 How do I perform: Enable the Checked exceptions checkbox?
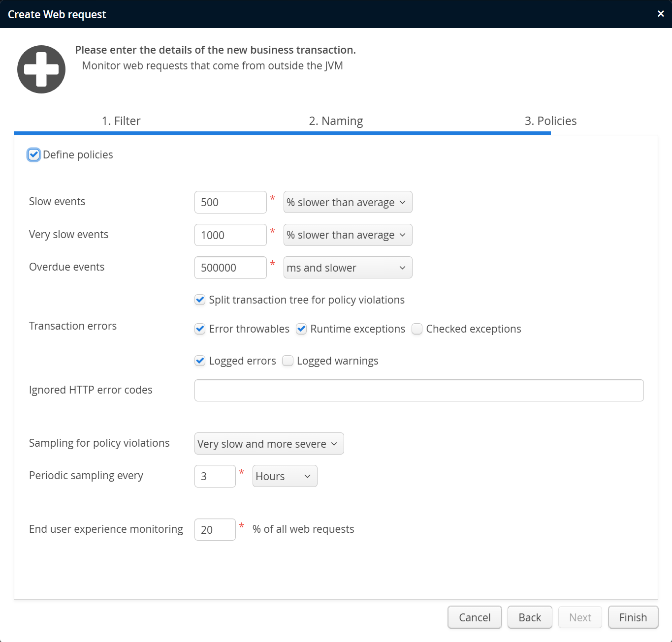[417, 329]
